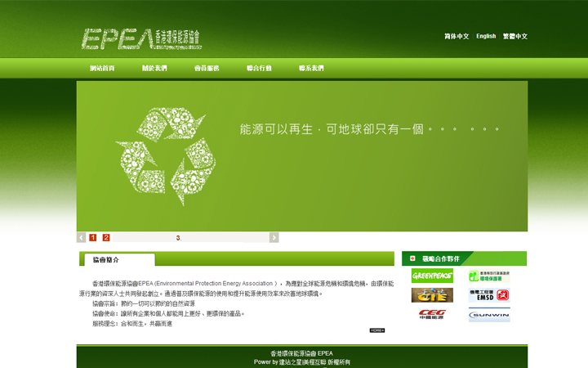Viewport: 588px width, 368px height.
Task: Click the 協會使命 line of text
Action: [x=168, y=313]
